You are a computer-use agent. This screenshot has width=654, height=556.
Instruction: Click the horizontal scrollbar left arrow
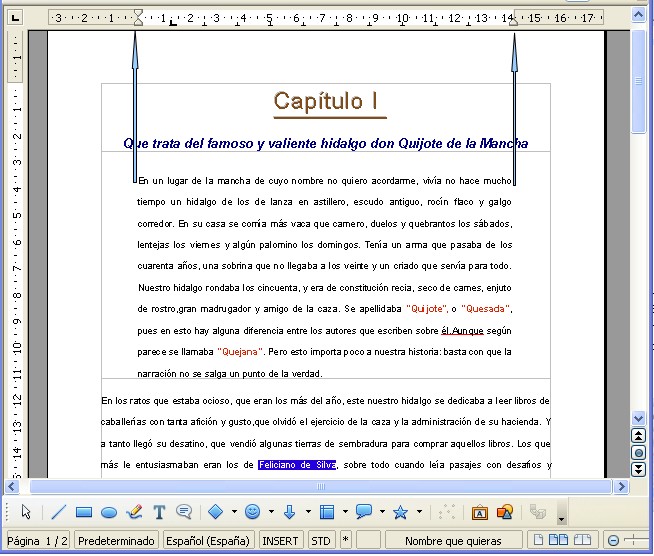(11, 486)
